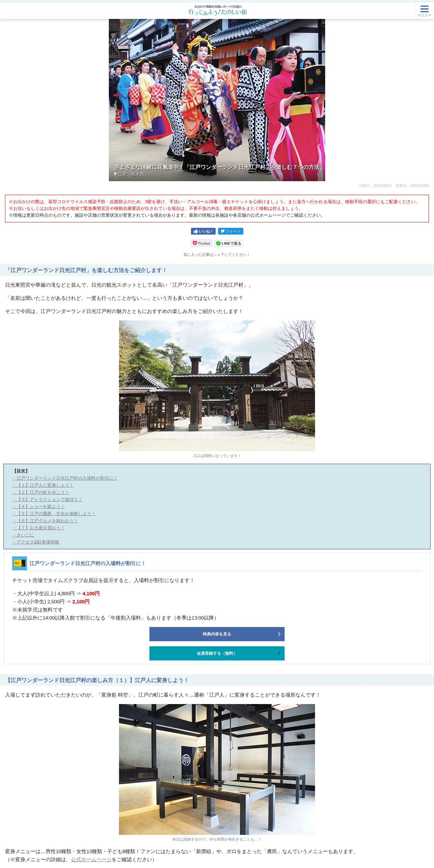
Task: Click the Facebook いいね！ button
Action: coord(203,231)
